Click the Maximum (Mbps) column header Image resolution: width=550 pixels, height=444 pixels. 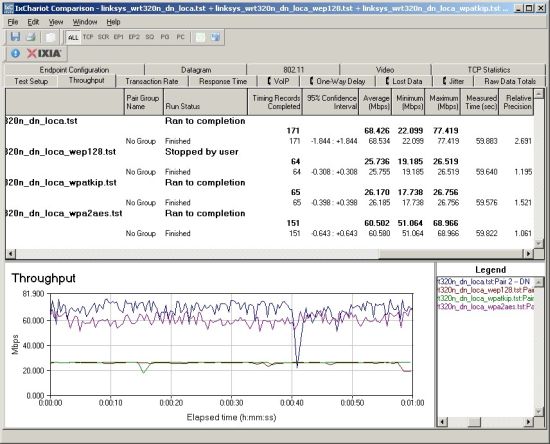[x=443, y=102]
